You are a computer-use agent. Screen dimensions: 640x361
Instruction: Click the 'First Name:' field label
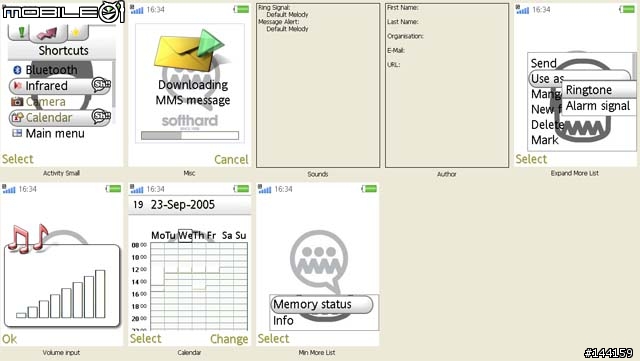402,8
